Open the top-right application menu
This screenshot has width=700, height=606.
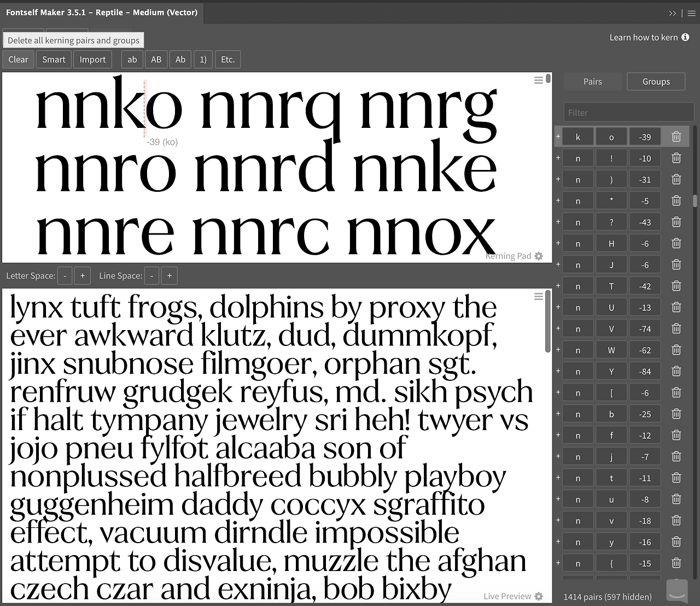pyautogui.click(x=691, y=13)
